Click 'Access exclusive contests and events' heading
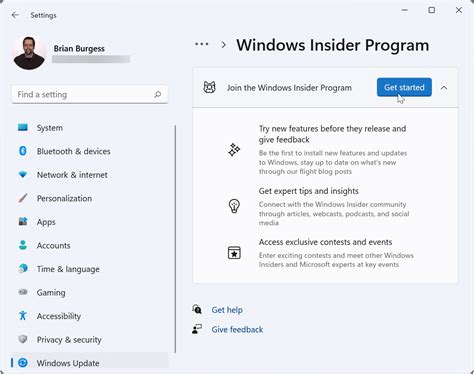The height and width of the screenshot is (374, 474). coord(325,242)
